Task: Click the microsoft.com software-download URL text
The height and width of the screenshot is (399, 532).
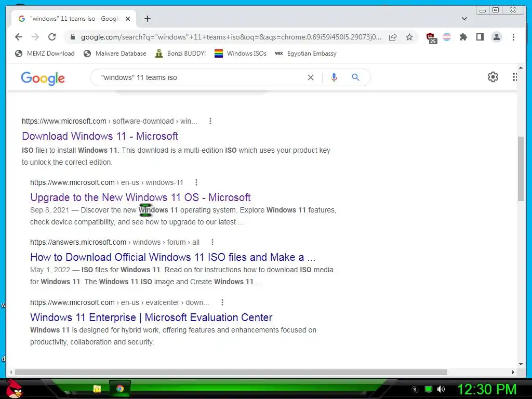Action: (x=109, y=121)
